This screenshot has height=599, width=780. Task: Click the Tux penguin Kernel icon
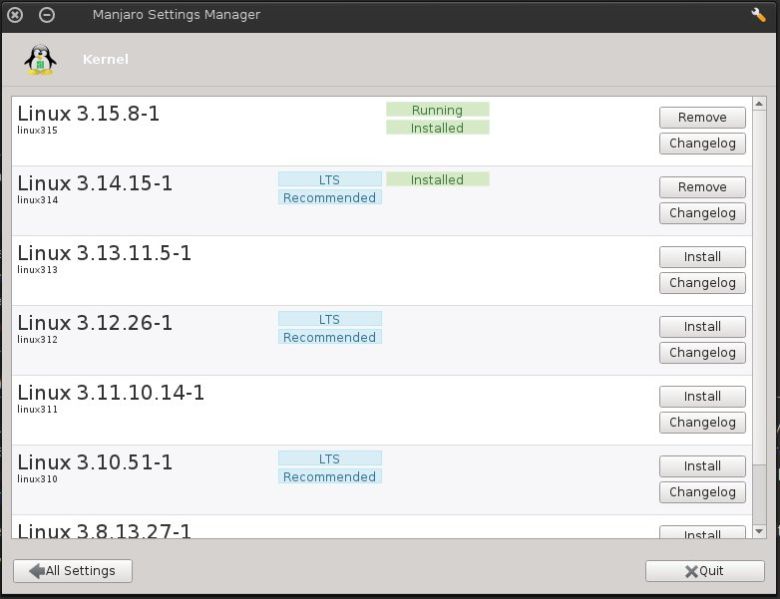(40, 60)
